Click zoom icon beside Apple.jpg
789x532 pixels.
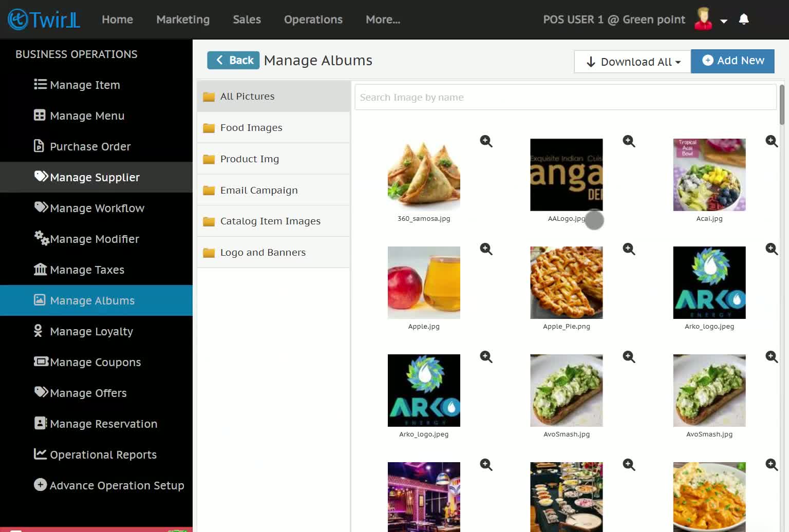[x=486, y=249]
